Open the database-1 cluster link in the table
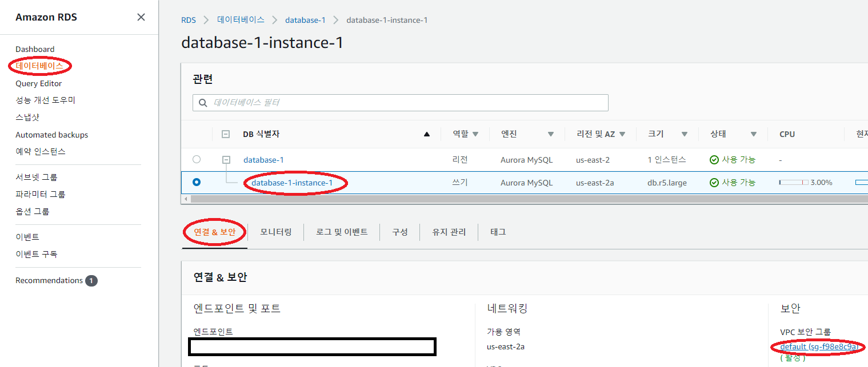 pyautogui.click(x=263, y=160)
